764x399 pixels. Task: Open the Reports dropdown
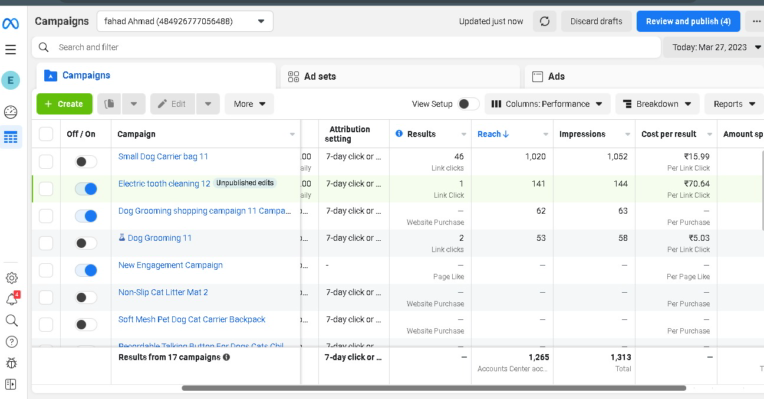click(x=734, y=104)
